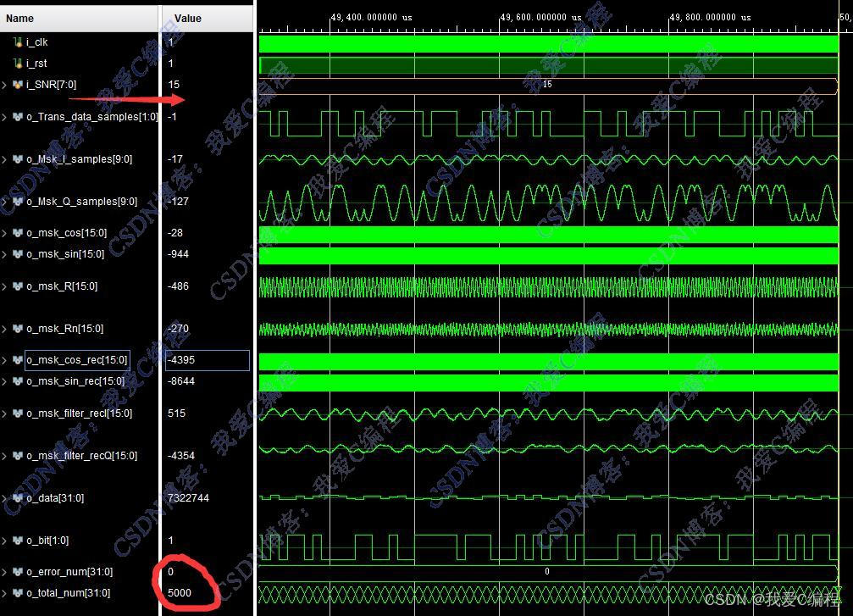Click the value -4395 of o_msk_cos_rec
Screen dimensions: 853x616
click(x=181, y=360)
